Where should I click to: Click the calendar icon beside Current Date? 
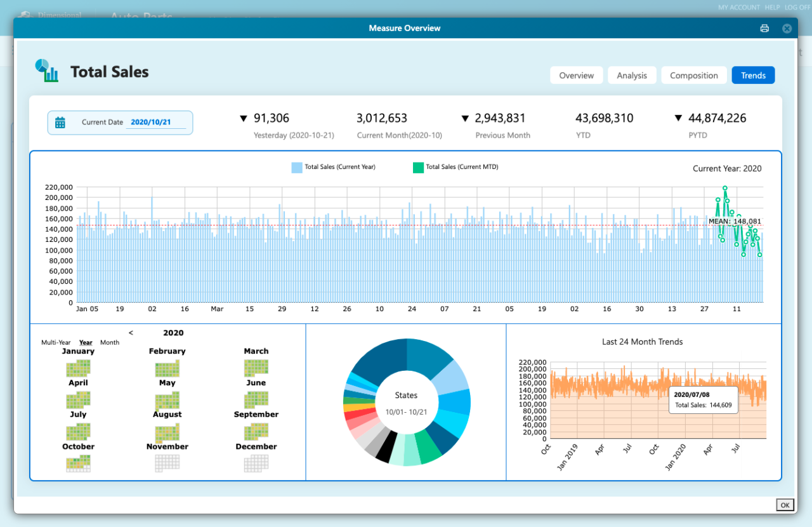(x=60, y=122)
